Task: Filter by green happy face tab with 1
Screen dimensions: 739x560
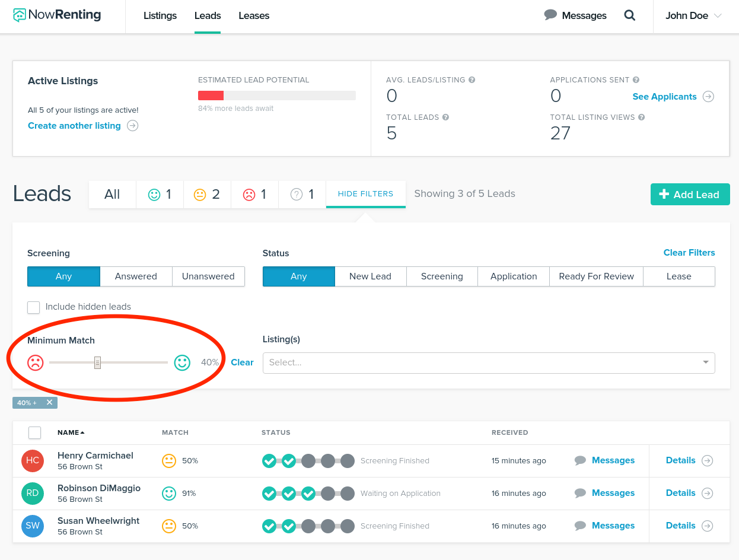Action: coord(160,195)
